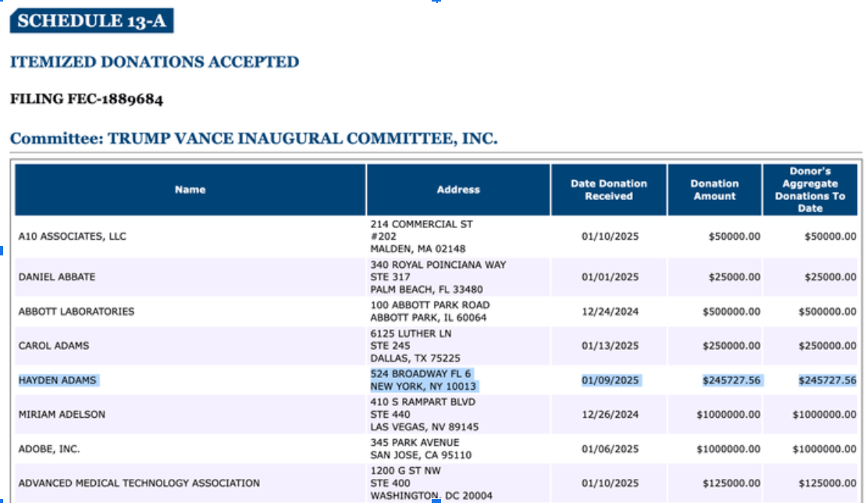Click the DANIEL ABBATE donor name
This screenshot has height=503, width=868.
point(57,277)
